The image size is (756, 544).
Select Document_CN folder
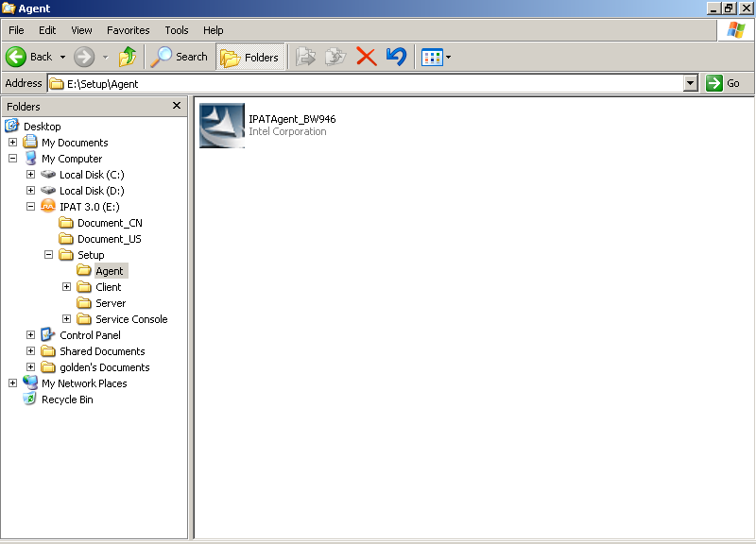110,223
